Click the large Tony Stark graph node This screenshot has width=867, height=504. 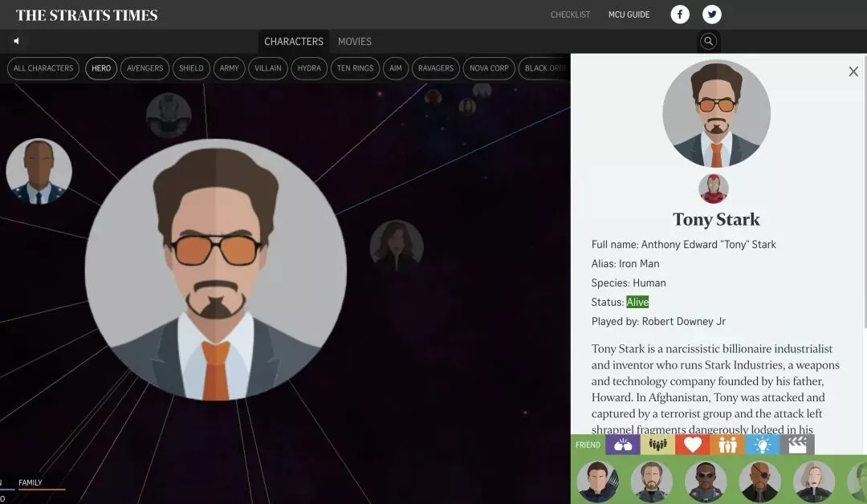(x=216, y=269)
